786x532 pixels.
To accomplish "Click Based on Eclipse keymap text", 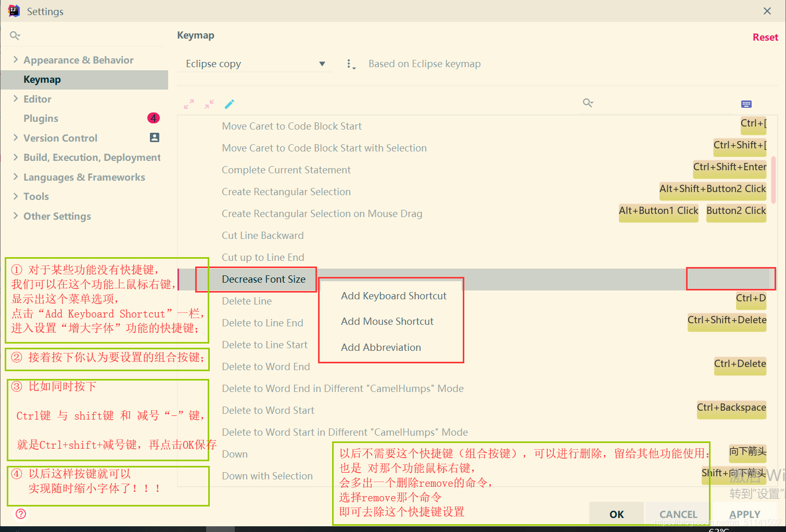I will (x=424, y=64).
